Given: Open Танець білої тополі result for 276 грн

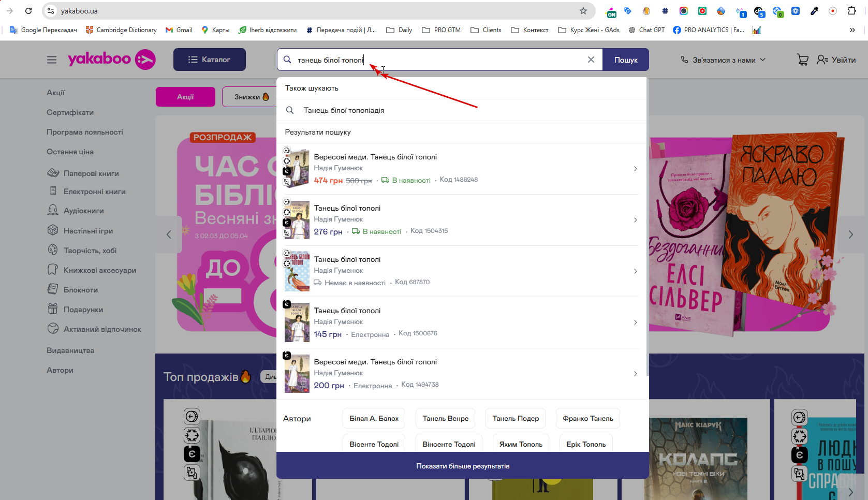Looking at the screenshot, I should [x=462, y=220].
